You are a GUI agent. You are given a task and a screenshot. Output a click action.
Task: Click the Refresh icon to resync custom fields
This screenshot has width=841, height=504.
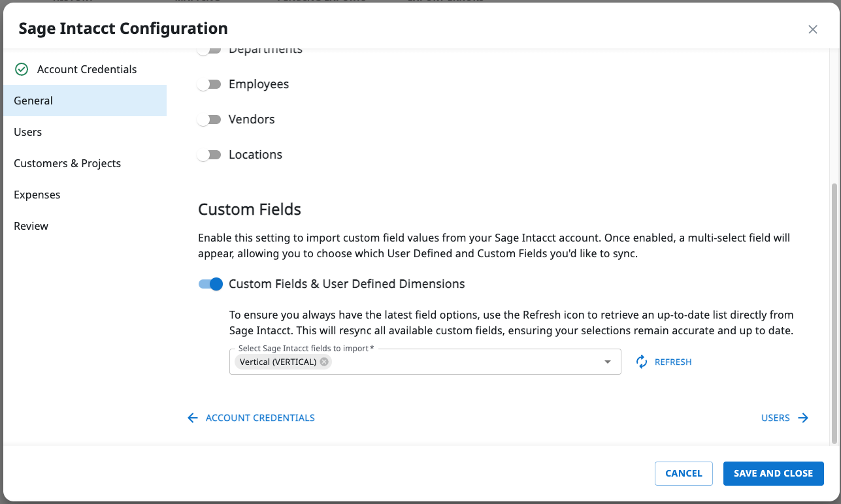(x=642, y=361)
